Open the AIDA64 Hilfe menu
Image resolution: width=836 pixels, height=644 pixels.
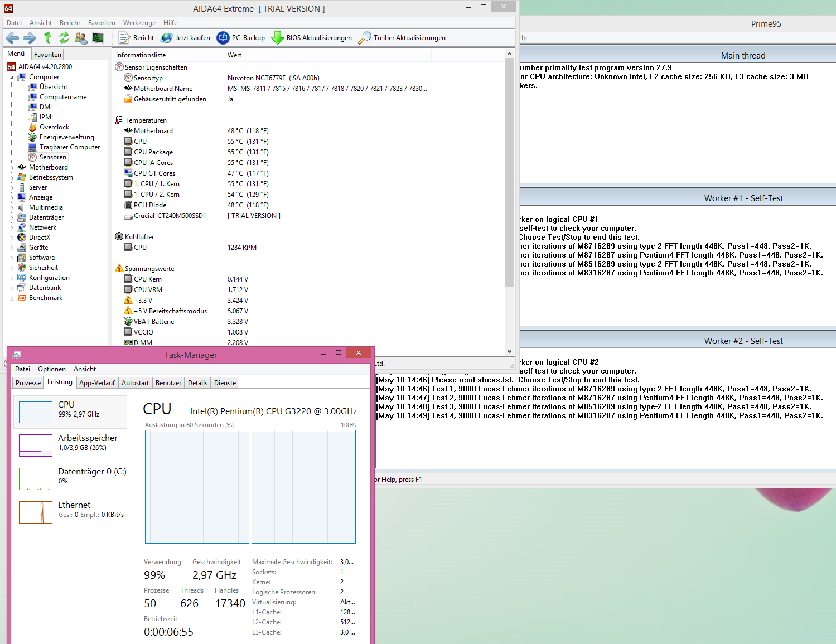coord(171,23)
